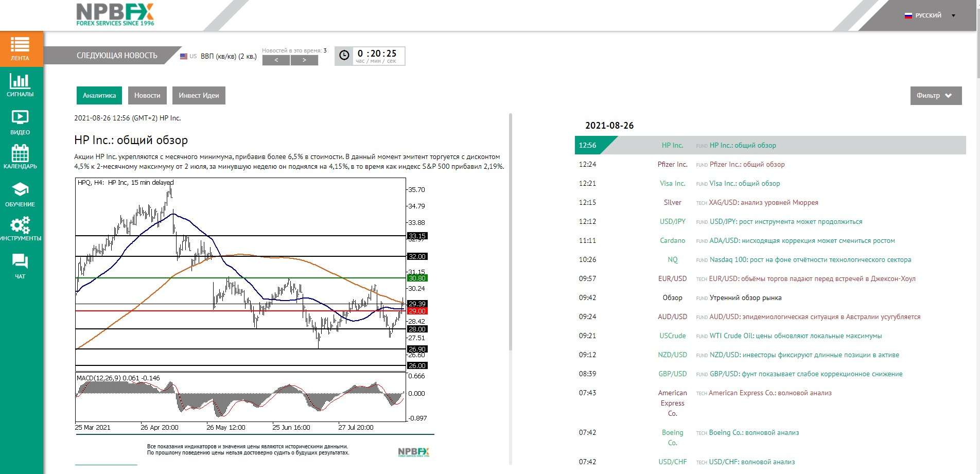Screen dimensions: 980x474
Task: Open the ВВП (кв/кв) (2 кв.) news item
Action: coord(229,56)
